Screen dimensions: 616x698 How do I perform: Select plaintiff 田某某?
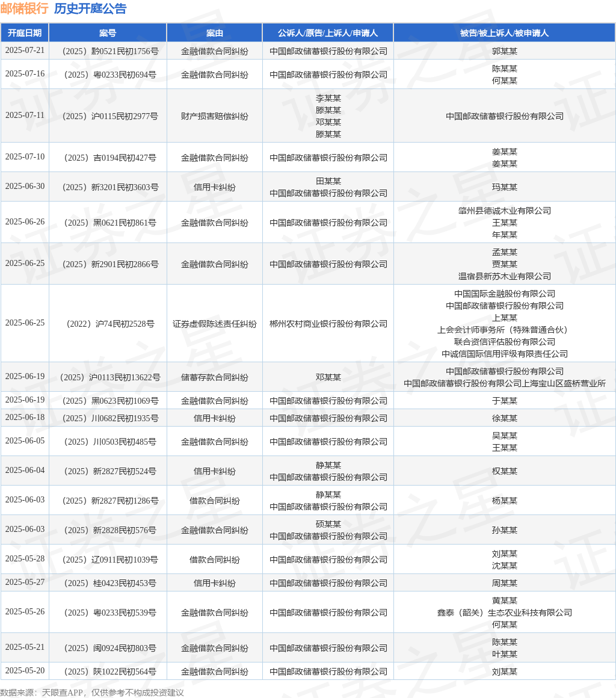pyautogui.click(x=328, y=181)
